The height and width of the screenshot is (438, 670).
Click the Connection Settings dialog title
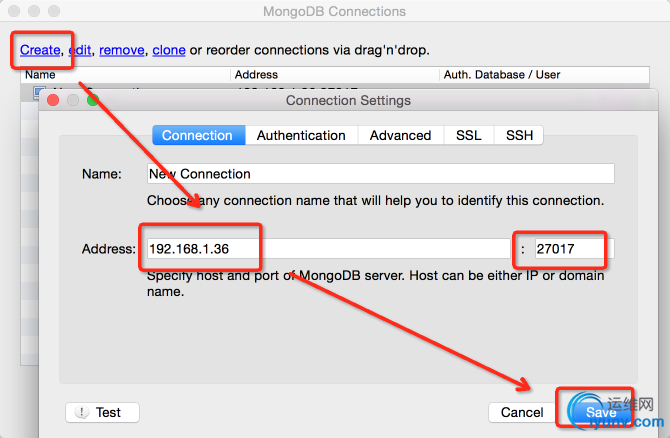coord(348,100)
